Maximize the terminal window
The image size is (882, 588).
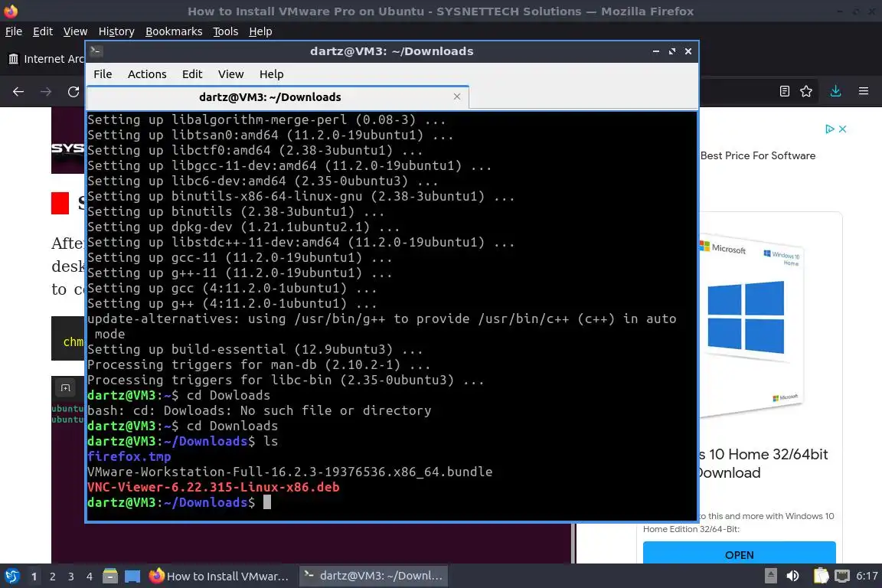672,51
